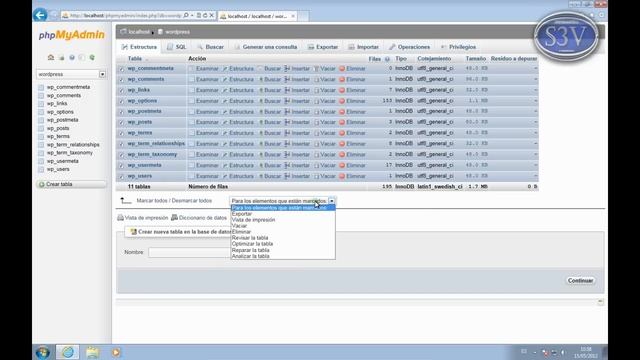Click the table icon beside wp_users in sidebar
Viewport: 640px width, 360px height.
click(x=41, y=169)
